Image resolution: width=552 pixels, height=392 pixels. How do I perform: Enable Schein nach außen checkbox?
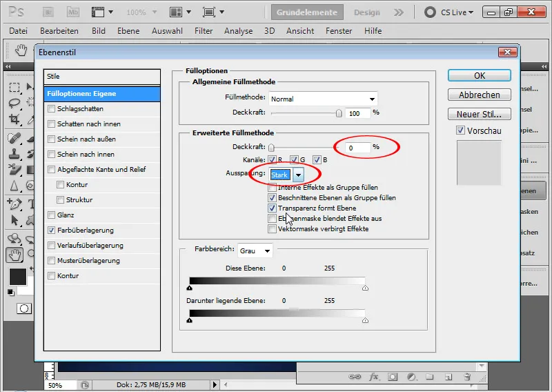click(51, 139)
